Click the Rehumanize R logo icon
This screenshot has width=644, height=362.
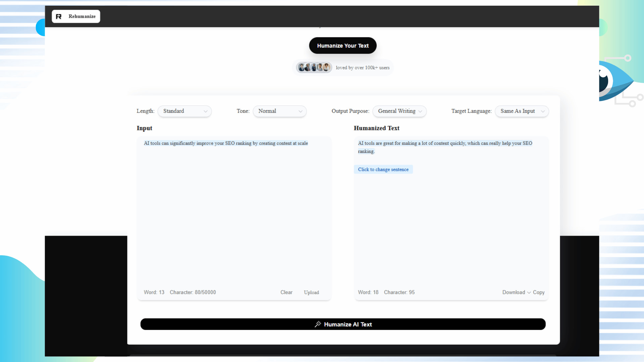pyautogui.click(x=59, y=16)
